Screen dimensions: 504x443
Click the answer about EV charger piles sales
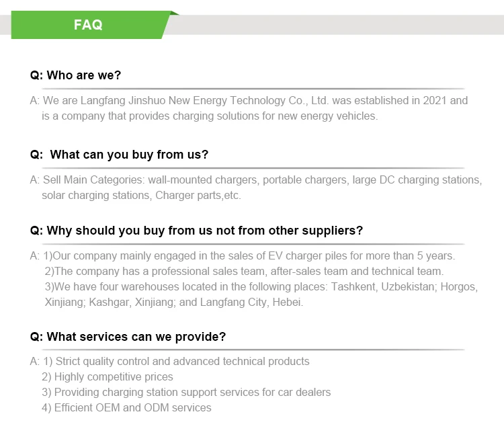243,256
